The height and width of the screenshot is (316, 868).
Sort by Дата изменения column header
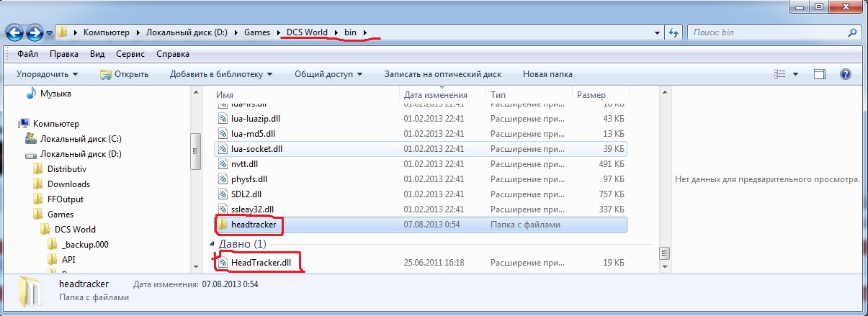[443, 95]
